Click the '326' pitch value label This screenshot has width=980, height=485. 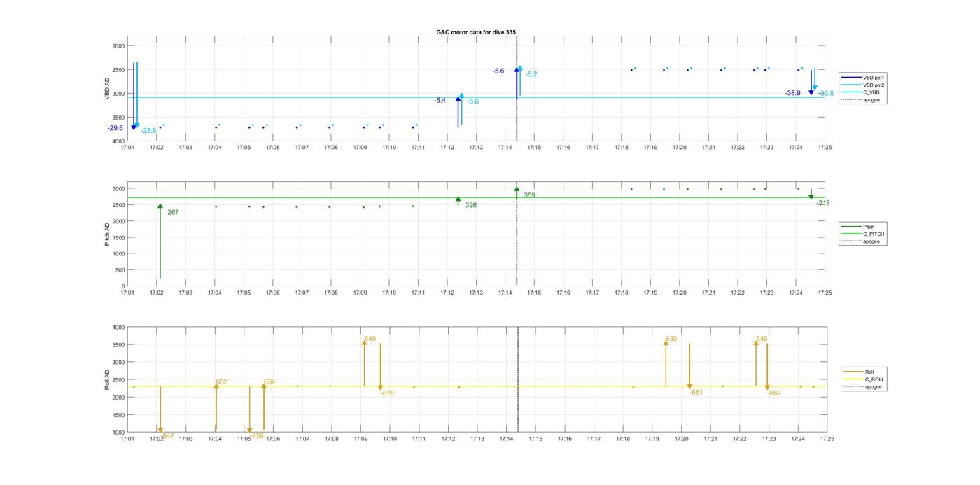click(471, 205)
